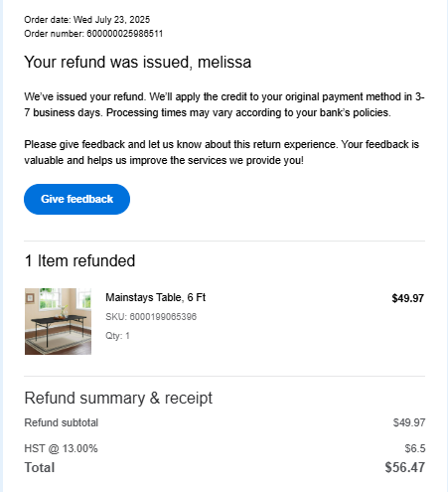
Task: Click the HST amount $6.5
Action: tap(415, 448)
